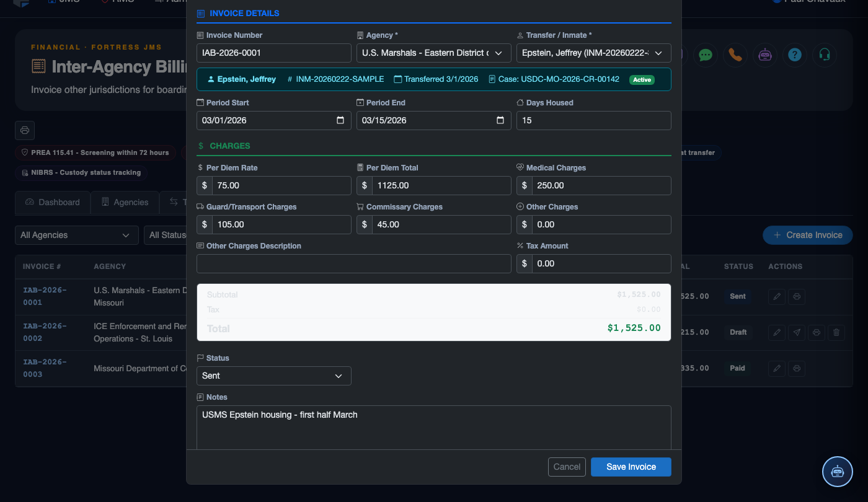Switch to the Dashboard tab
The height and width of the screenshot is (502, 868).
(53, 202)
